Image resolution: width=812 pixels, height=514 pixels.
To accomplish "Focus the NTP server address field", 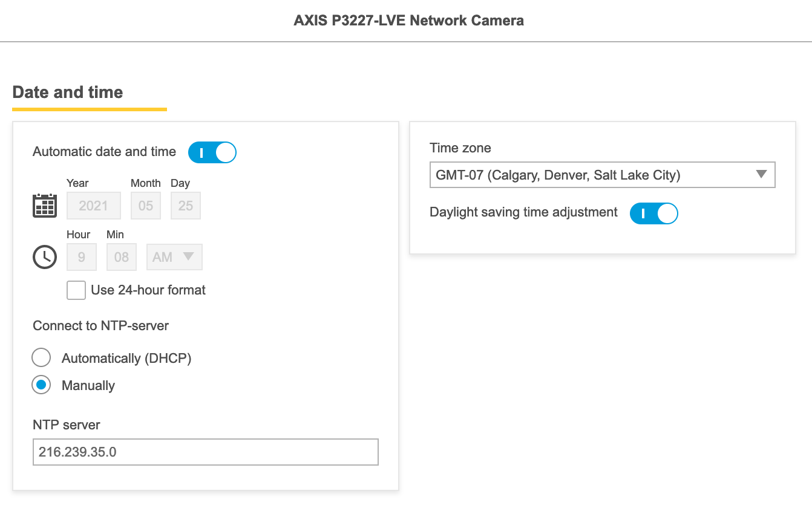I will coord(205,452).
